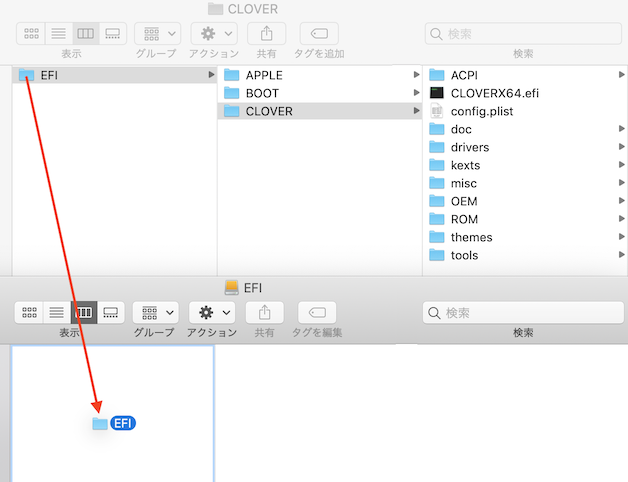Switch CLOVER window to icon view
Viewport: 628px width, 482px height.
coord(31,33)
